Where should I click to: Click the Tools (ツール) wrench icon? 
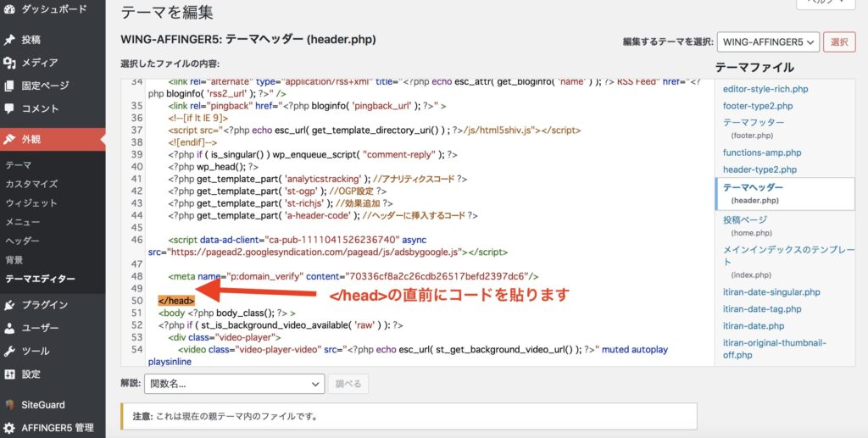coord(9,352)
